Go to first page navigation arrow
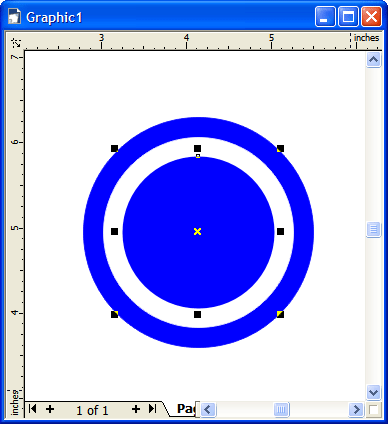 click(x=32, y=408)
